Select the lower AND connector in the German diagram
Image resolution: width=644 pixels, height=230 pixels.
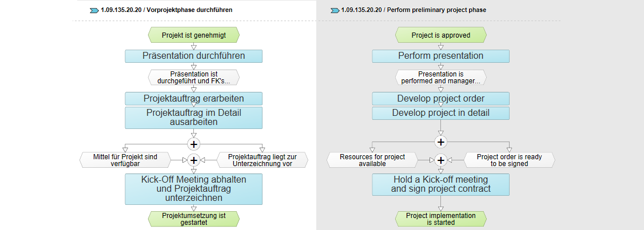pos(193,160)
